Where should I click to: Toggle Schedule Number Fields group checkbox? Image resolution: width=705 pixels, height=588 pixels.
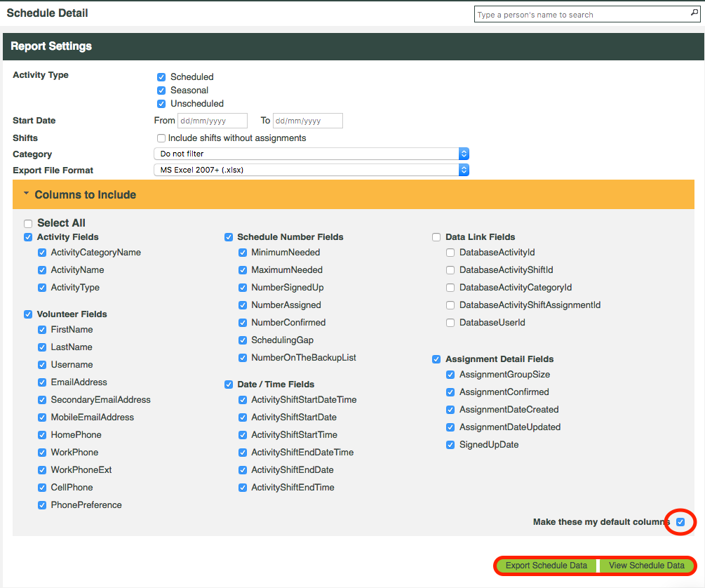229,237
